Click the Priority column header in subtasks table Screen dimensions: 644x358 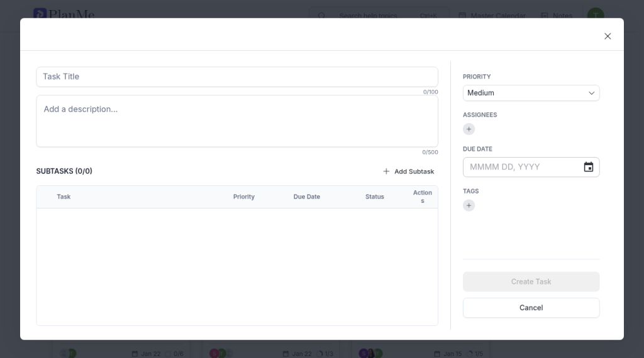point(244,197)
